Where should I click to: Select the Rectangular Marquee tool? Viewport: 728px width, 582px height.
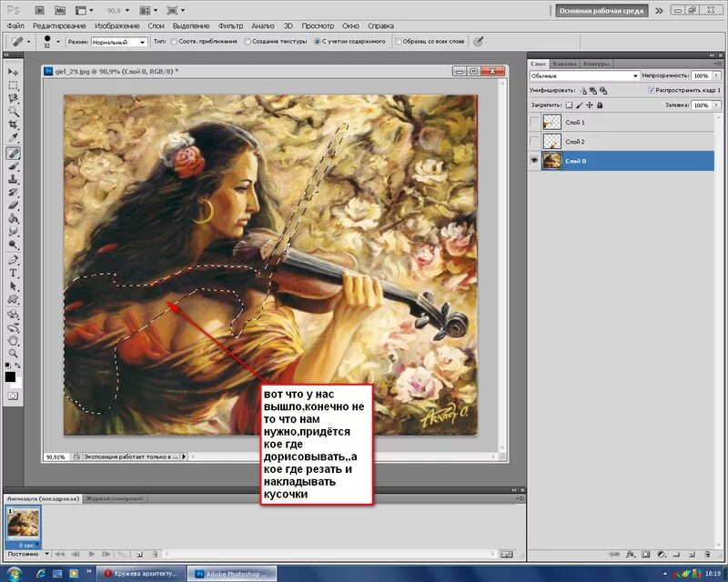pos(13,85)
